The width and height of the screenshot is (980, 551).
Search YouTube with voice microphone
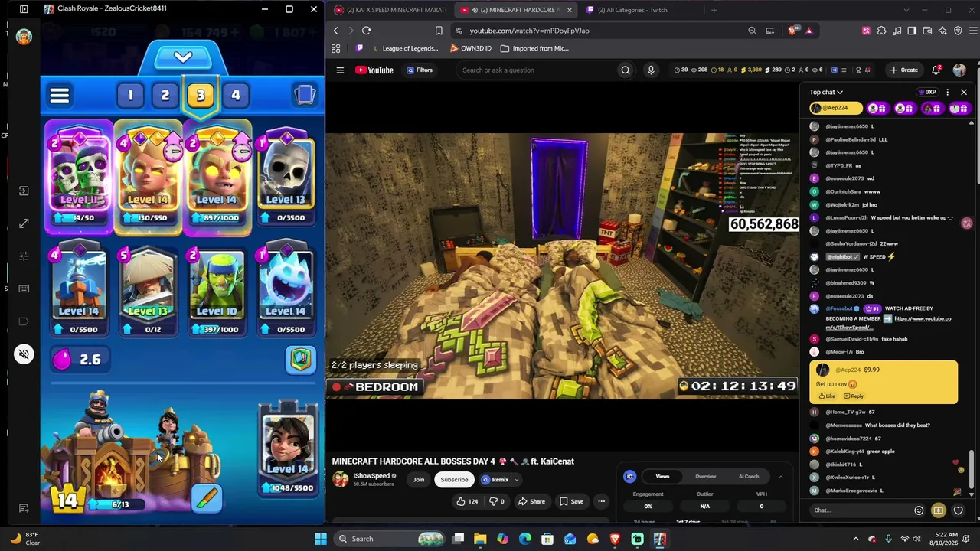click(x=651, y=70)
